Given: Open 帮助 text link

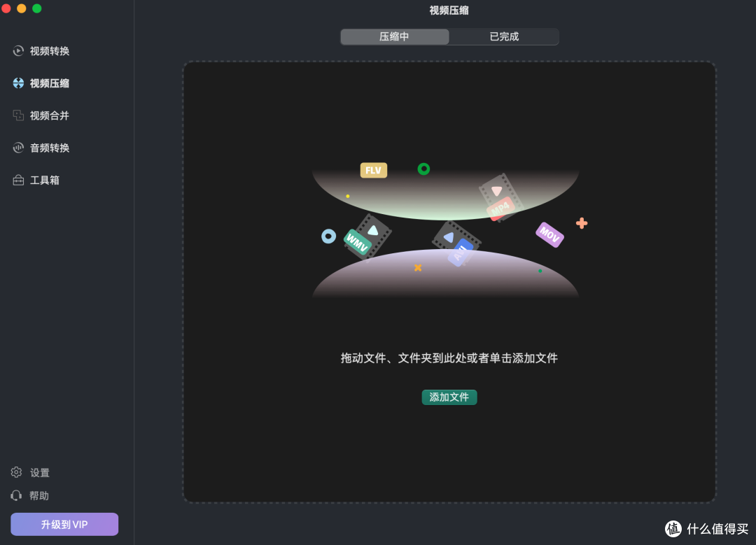Looking at the screenshot, I should 39,496.
